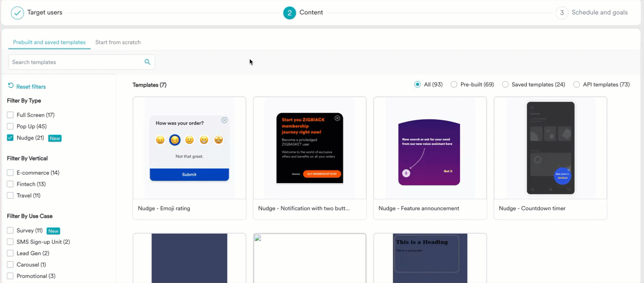Click the Reset filters refresh icon
The width and height of the screenshot is (644, 283).
[11, 86]
